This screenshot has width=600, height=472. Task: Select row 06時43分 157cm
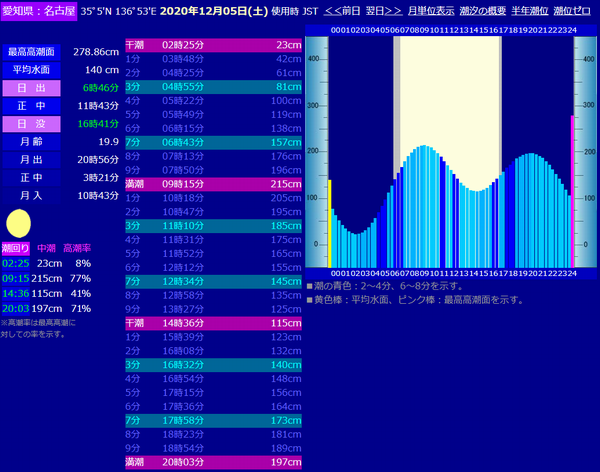pyautogui.click(x=214, y=142)
